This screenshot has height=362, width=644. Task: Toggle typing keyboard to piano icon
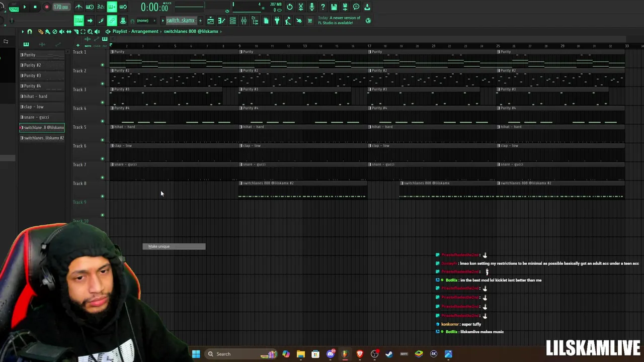point(78,21)
